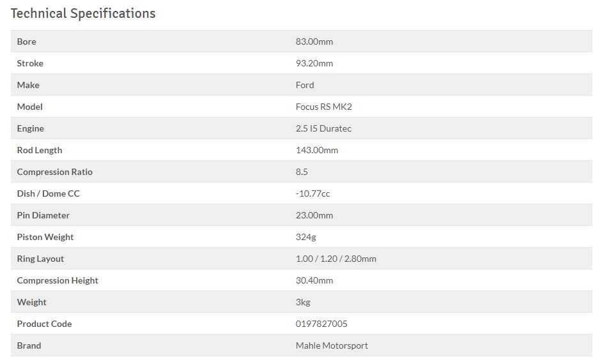Select the Compression Ratio value 8.5
This screenshot has height=364, width=600.
coord(302,172)
